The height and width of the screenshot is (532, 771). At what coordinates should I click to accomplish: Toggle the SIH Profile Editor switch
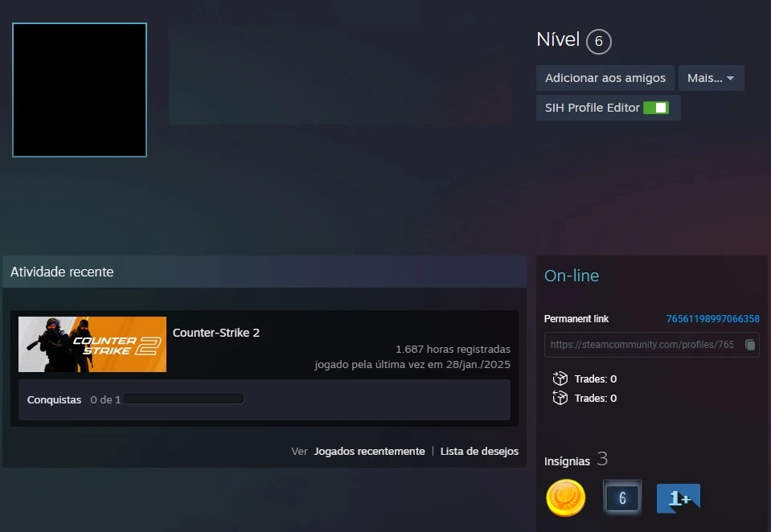tap(655, 108)
